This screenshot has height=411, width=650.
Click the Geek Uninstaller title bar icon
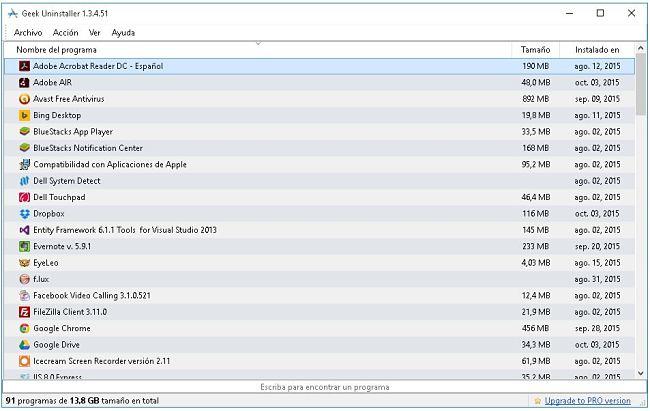pyautogui.click(x=13, y=13)
